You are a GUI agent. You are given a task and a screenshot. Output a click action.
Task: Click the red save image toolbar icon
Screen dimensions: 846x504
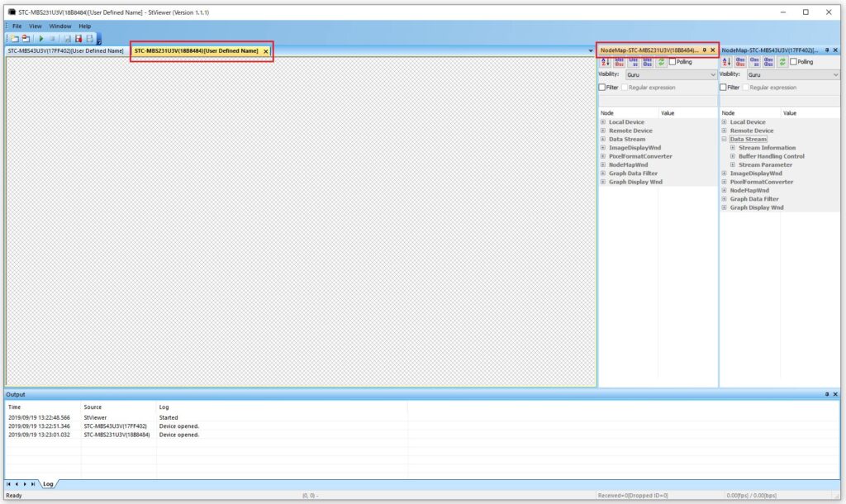tap(78, 39)
